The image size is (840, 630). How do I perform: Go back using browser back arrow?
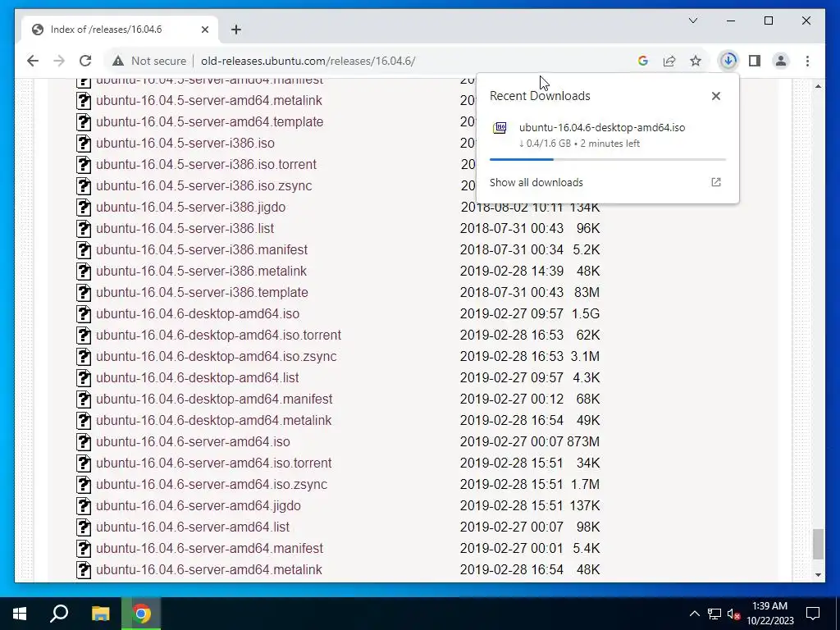point(33,61)
